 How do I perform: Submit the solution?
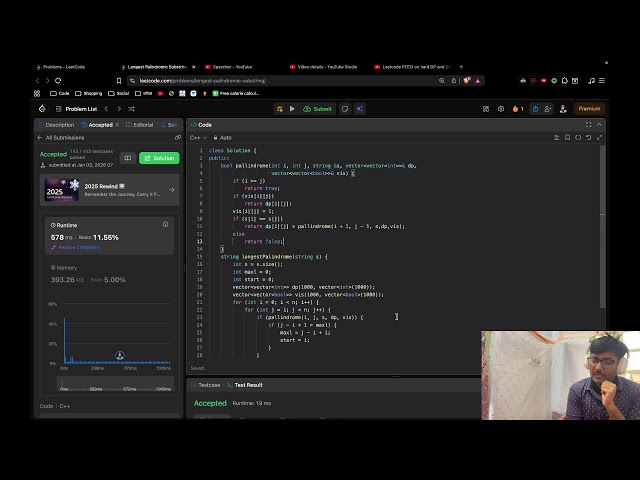coord(318,109)
